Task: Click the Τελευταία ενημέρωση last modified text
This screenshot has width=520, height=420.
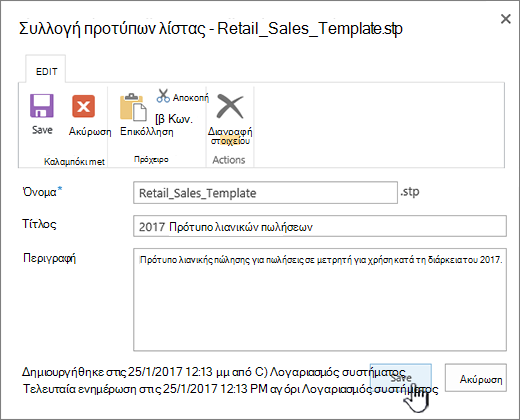Action: [x=230, y=389]
